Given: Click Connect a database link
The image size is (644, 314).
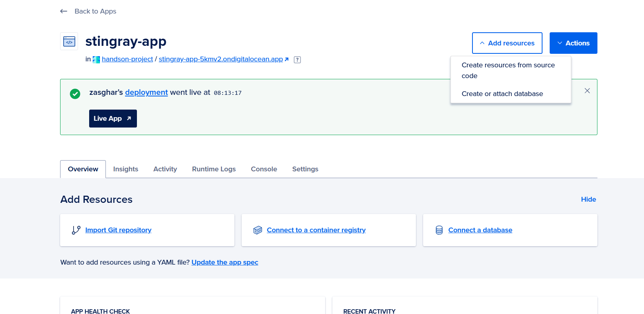Looking at the screenshot, I should [x=480, y=230].
